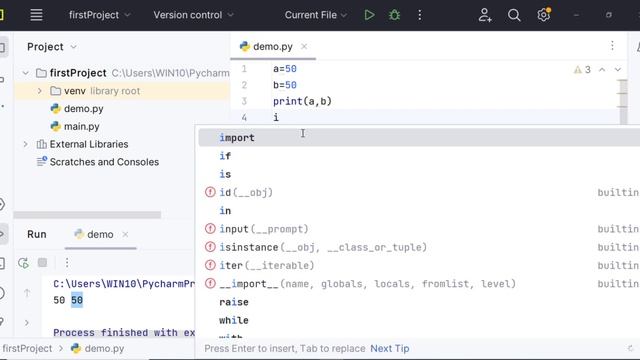Collapse the firstProject root folder
Image resolution: width=640 pixels, height=360 pixels.
click(x=26, y=73)
